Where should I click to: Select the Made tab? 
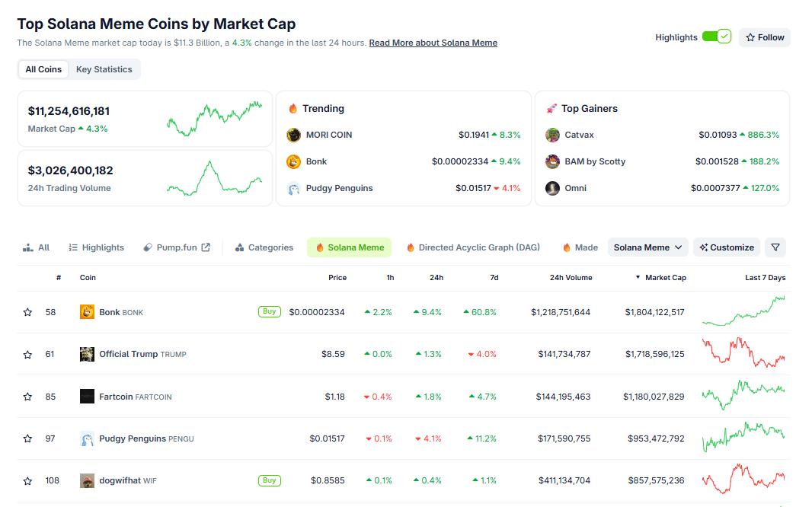click(580, 248)
